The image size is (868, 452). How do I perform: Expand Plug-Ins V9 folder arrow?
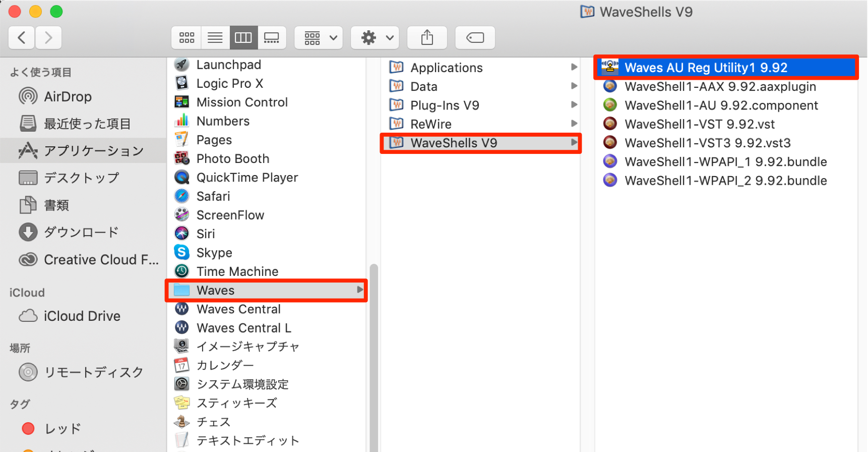574,104
